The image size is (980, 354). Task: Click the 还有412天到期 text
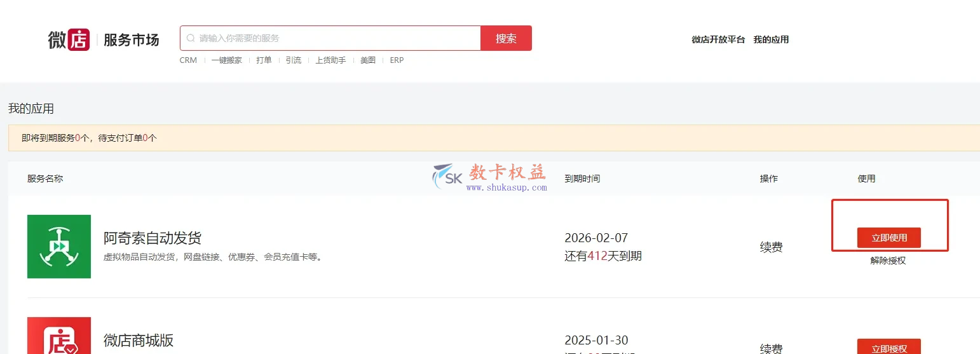pyautogui.click(x=603, y=256)
